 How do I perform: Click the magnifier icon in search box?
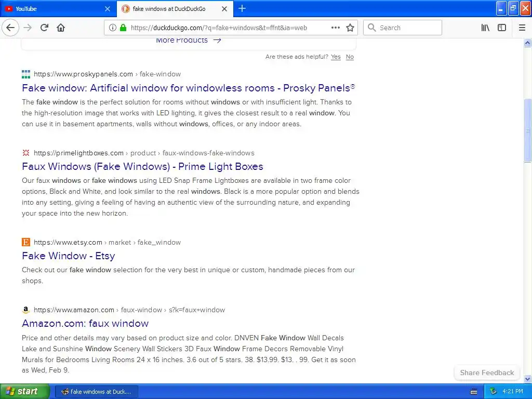tap(372, 28)
